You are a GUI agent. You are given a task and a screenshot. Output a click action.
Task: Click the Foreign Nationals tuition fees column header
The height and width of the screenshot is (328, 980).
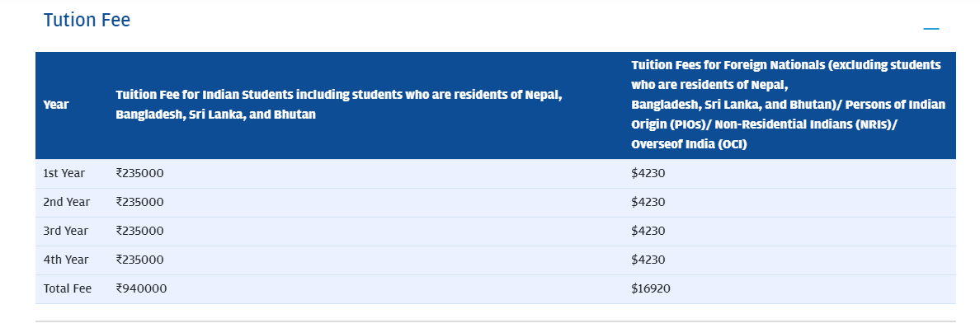pyautogui.click(x=788, y=105)
